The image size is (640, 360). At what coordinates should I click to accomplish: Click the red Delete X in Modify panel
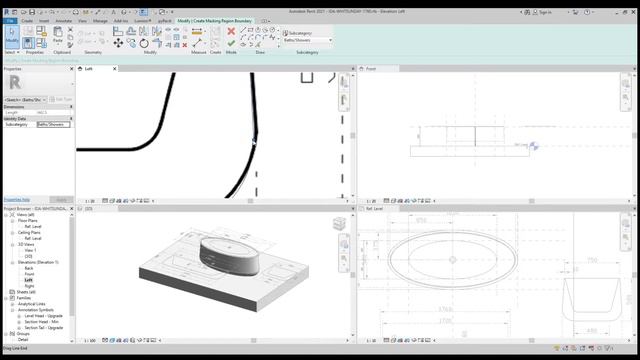184,45
